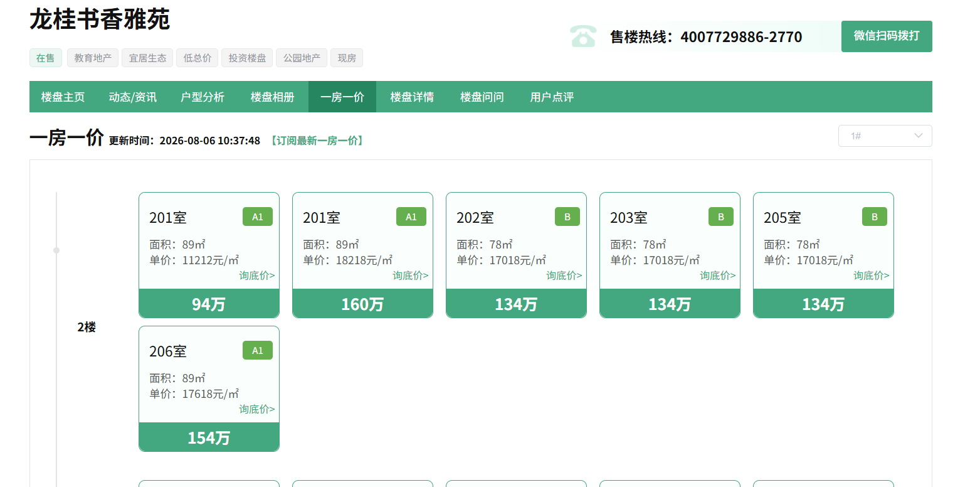Go to the 楼盘问问 tab
This screenshot has width=980, height=487.
click(482, 97)
